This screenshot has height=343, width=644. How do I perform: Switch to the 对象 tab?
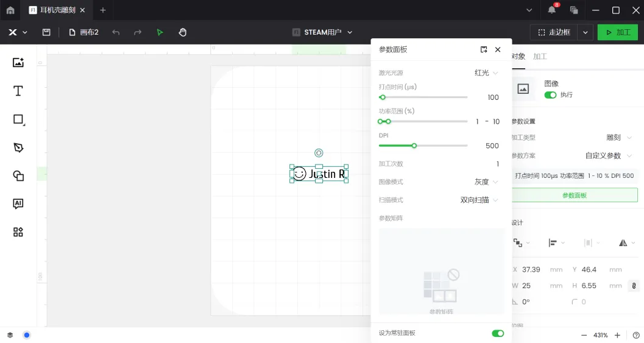518,56
